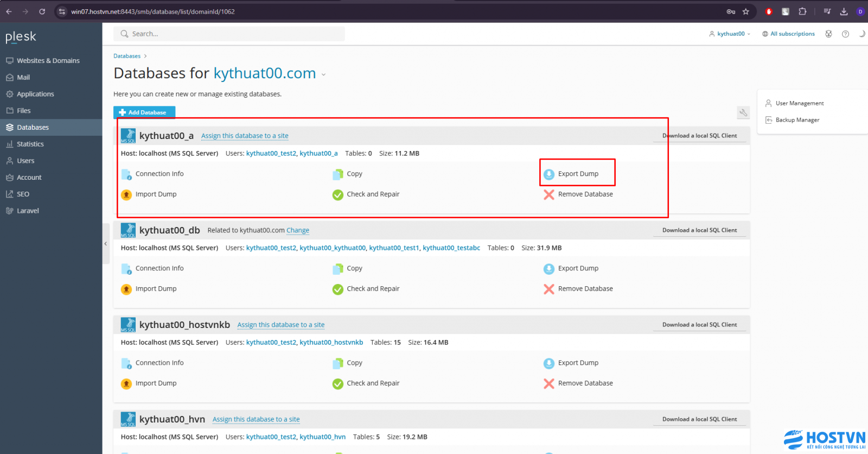Click Copy icon for kythuat00_a database
This screenshot has height=454, width=868.
tap(338, 174)
